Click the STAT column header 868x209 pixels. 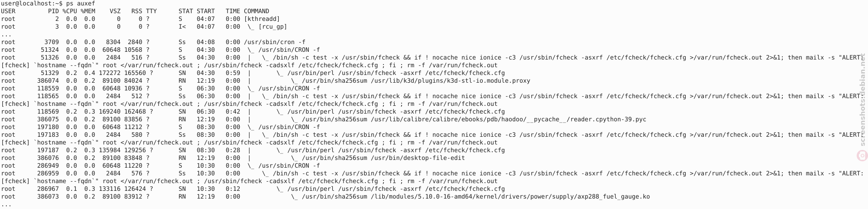(186, 11)
